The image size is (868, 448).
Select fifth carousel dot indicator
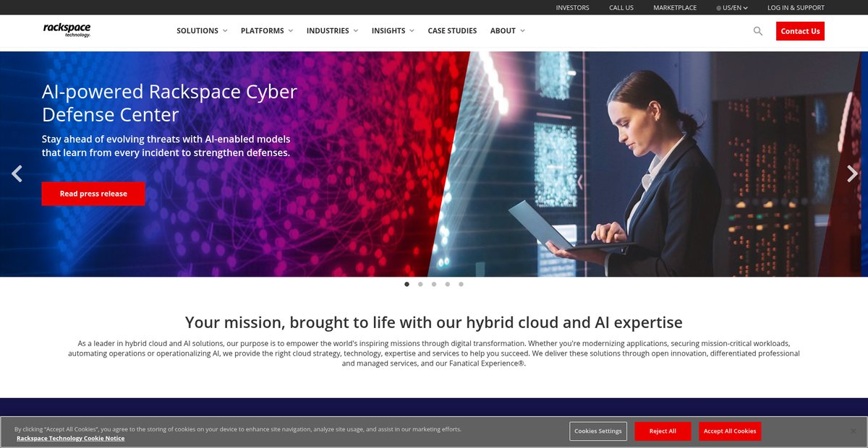tap(461, 284)
